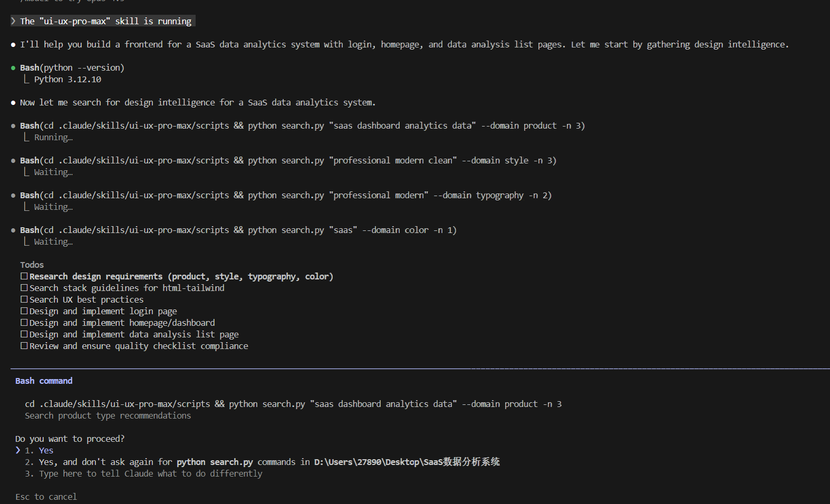The height and width of the screenshot is (504, 830).
Task: Click the bullet of the 'professional modern clean' command
Action: [x=13, y=161]
